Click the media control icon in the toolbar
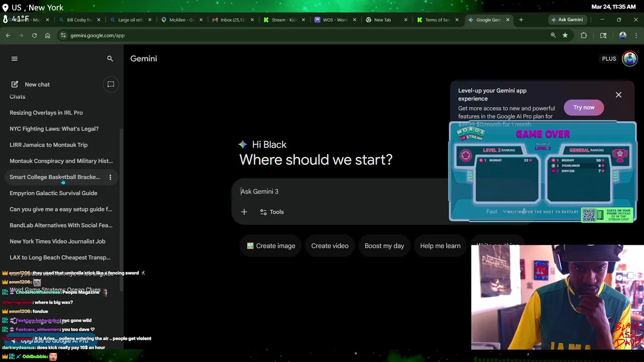Viewport: 644px width, 362px height. 603,36
